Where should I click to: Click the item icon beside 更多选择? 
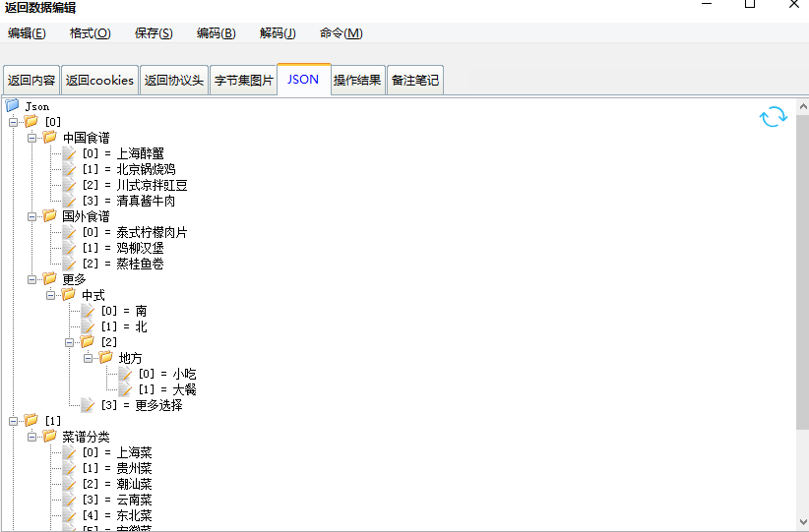[x=88, y=405]
